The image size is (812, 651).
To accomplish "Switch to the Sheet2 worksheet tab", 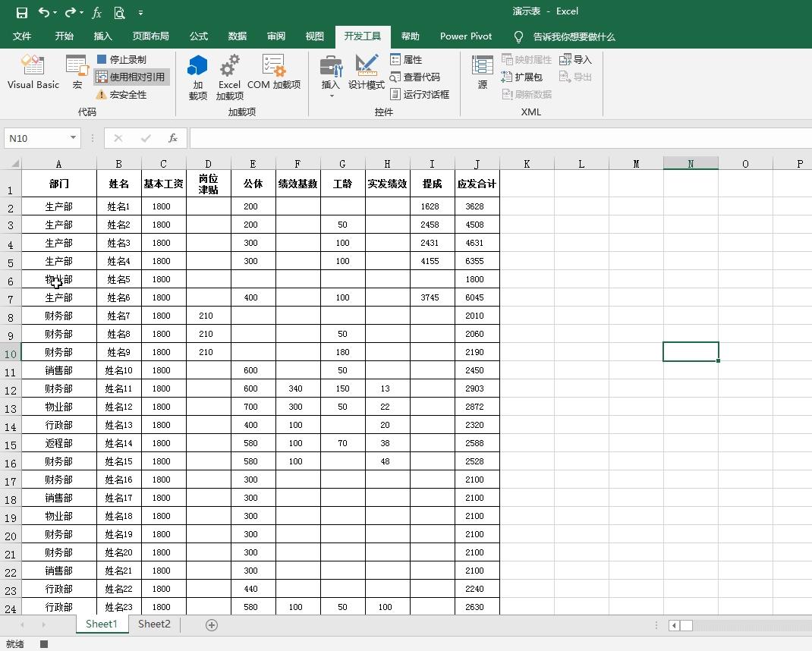I will (x=154, y=624).
